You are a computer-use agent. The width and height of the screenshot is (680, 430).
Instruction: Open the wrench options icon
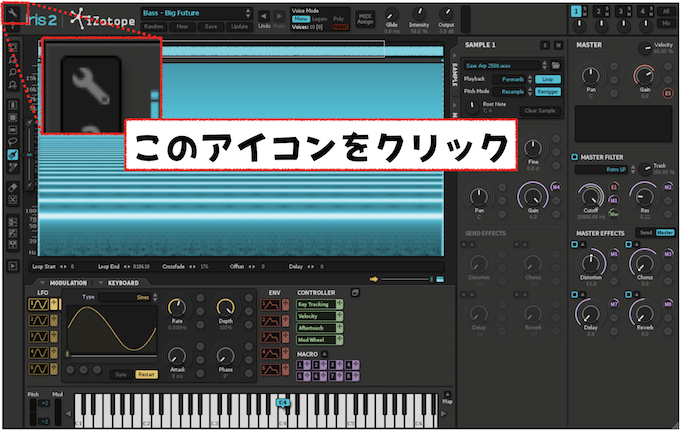[x=13, y=13]
